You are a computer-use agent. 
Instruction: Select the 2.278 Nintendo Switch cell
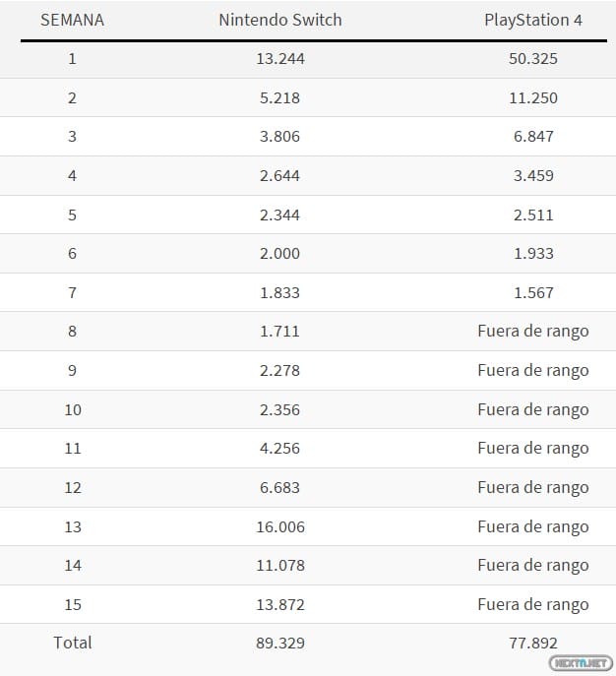pos(280,371)
